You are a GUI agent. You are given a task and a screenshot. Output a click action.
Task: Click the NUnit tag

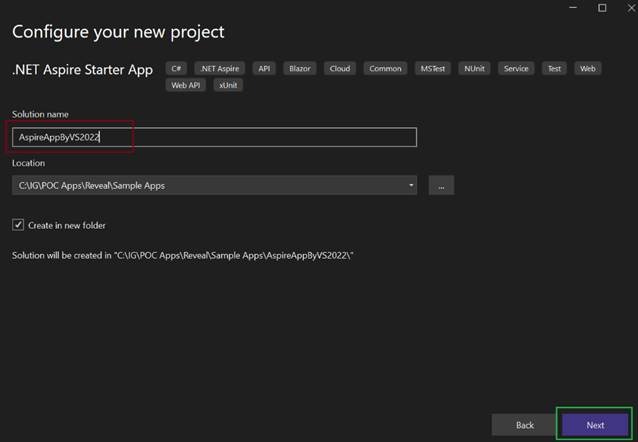[474, 69]
